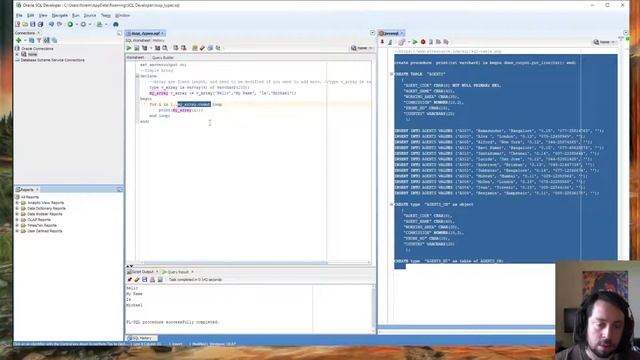Click the green run icon in right editor toolbar
Image resolution: width=640 pixels, height=360 pixels.
(415, 42)
